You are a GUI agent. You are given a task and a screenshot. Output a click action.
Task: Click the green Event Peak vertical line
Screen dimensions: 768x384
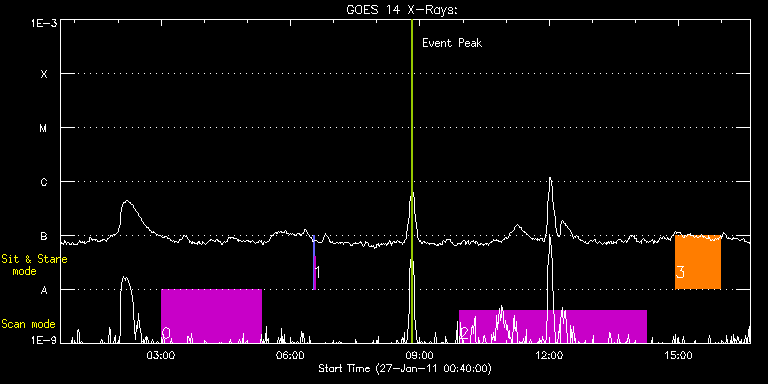412,181
